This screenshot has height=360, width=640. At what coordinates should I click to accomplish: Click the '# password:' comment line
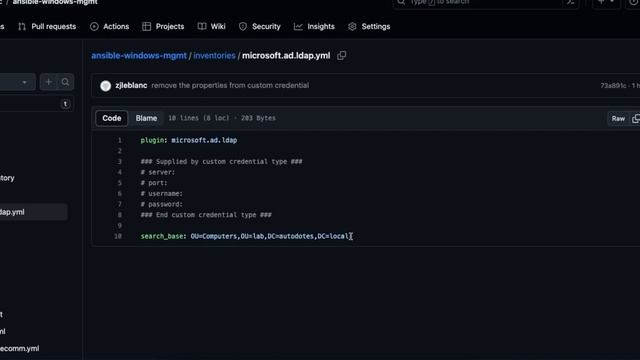(x=162, y=204)
